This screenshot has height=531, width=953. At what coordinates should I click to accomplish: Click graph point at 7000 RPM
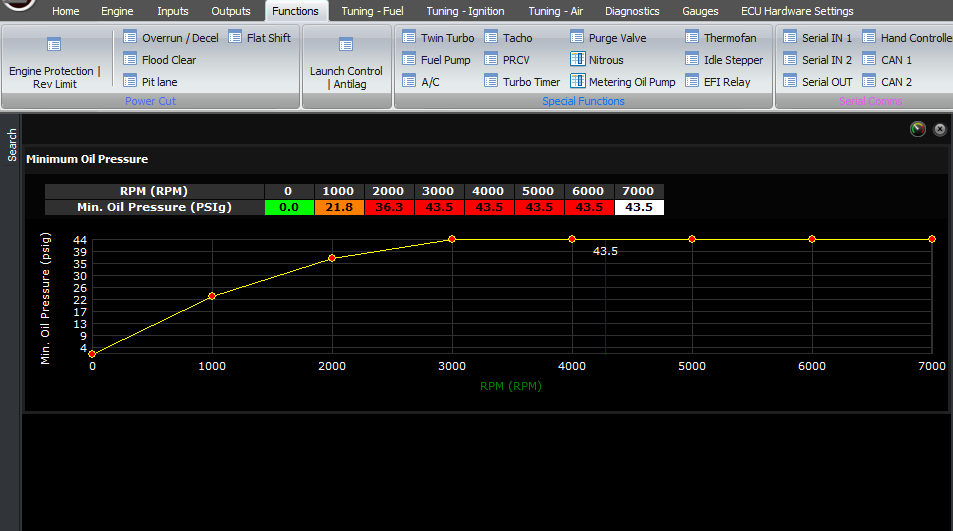tap(932, 239)
